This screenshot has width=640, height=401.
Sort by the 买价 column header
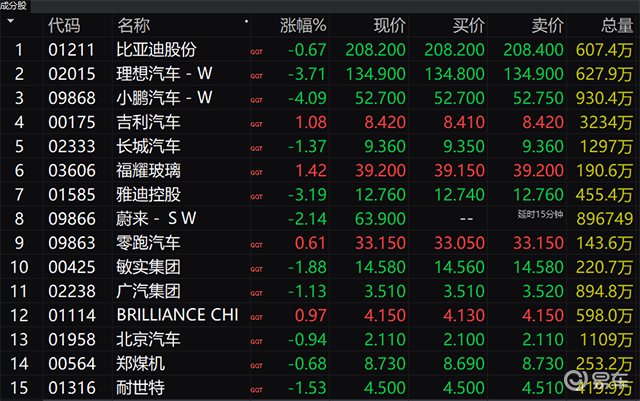coord(468,25)
